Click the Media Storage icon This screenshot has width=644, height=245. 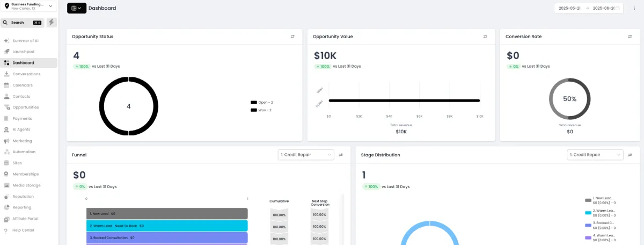click(6, 185)
